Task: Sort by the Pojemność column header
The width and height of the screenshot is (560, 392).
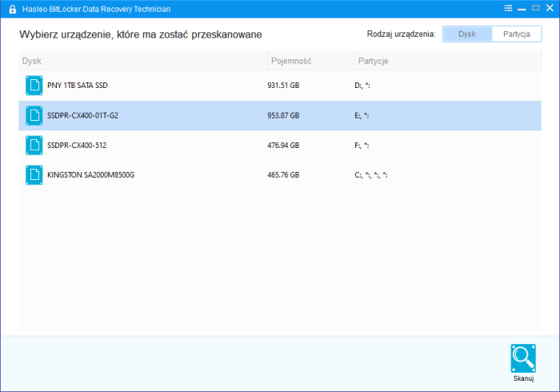Action: tap(310, 61)
